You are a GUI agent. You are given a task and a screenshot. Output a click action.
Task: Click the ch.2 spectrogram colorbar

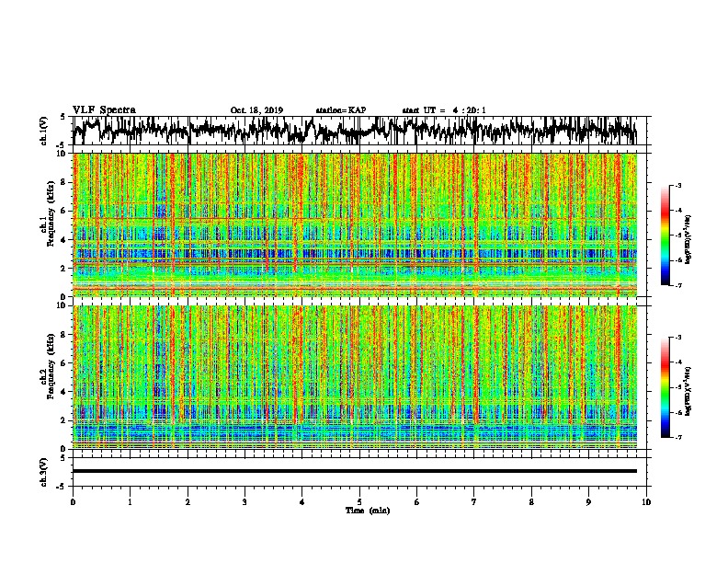click(x=665, y=387)
